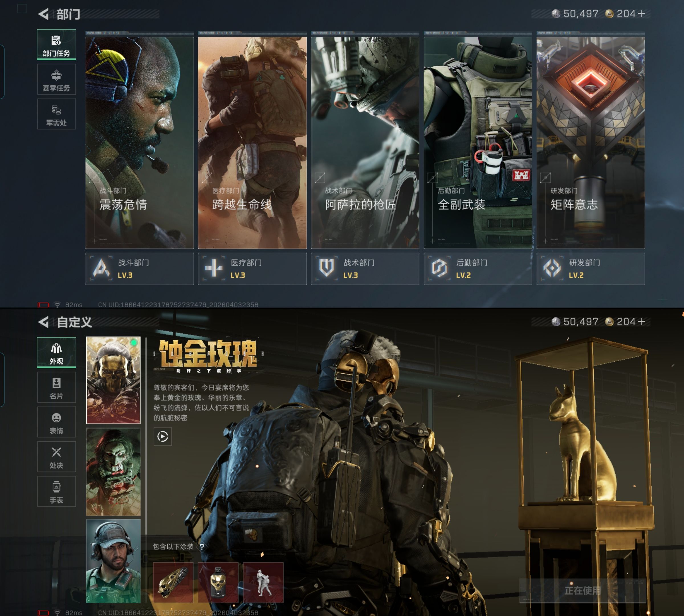Image resolution: width=684 pixels, height=616 pixels.
Task: Select the 跨越生命线 medical department card
Action: tap(252, 142)
